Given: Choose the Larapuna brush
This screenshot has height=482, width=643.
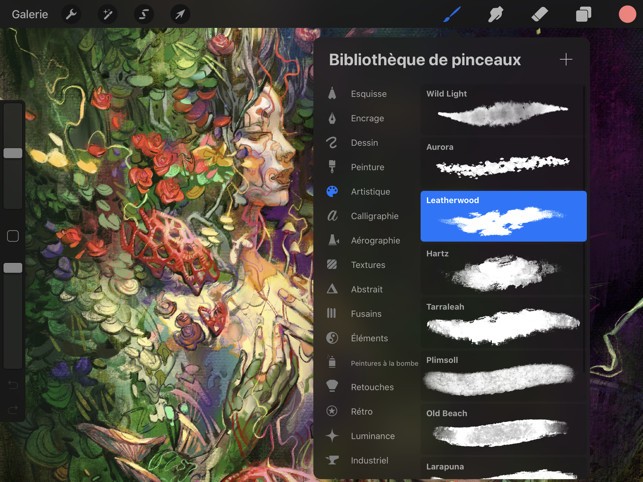Looking at the screenshot, I should [503, 468].
